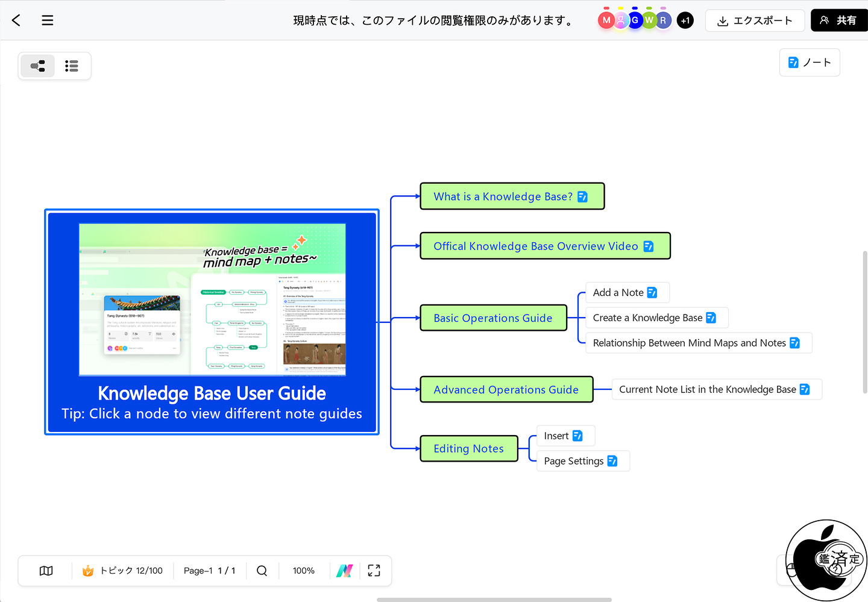This screenshot has width=868, height=602.
Task: Click the back arrow icon
Action: 16,20
